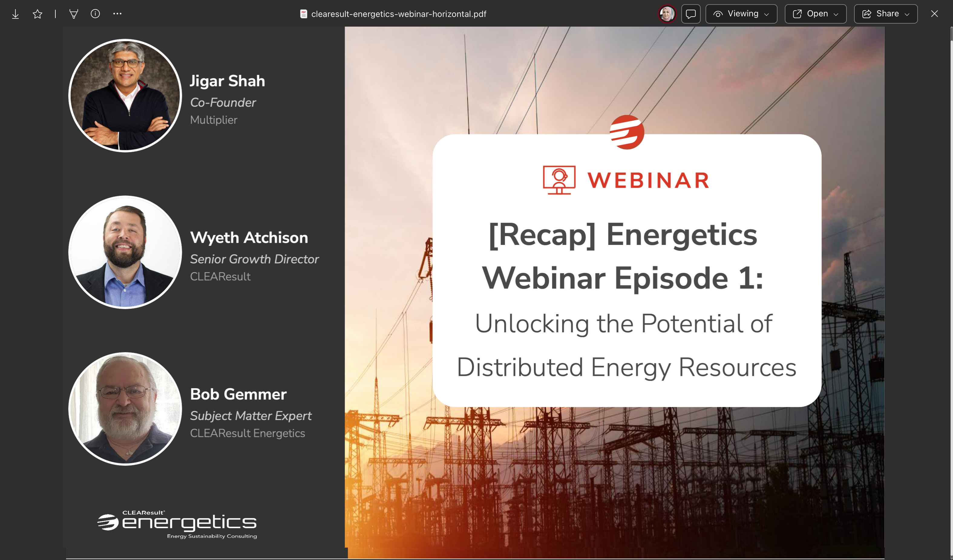The width and height of the screenshot is (953, 560).
Task: Open the highlighter annotation tool
Action: click(74, 14)
